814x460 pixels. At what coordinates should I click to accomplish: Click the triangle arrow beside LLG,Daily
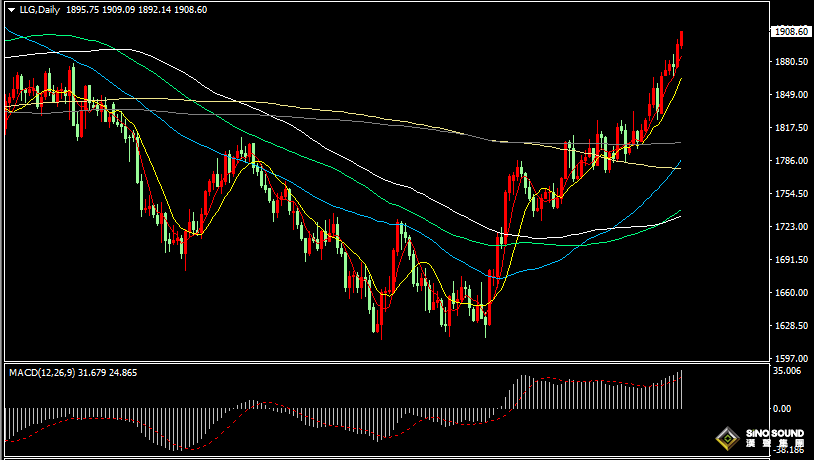11,10
